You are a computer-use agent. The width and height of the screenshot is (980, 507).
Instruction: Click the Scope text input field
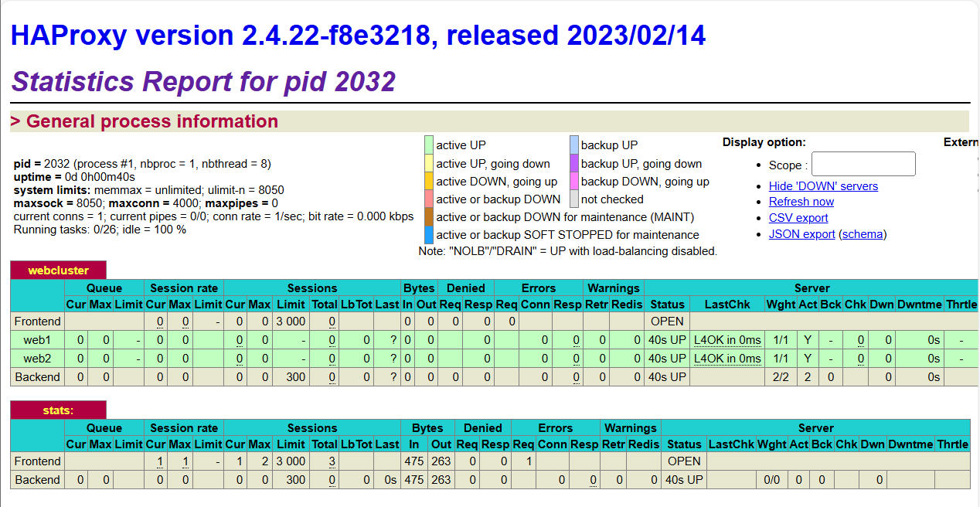[x=863, y=164]
